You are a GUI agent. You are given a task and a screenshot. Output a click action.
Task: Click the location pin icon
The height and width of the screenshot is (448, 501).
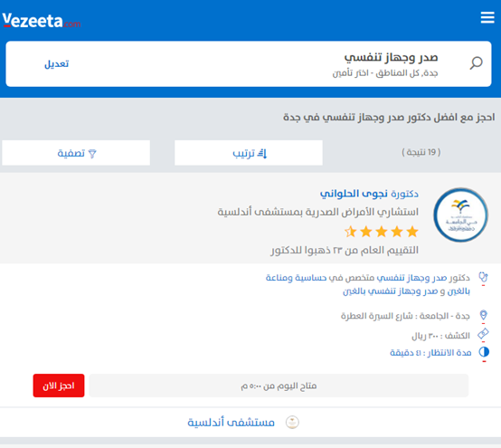(484, 315)
